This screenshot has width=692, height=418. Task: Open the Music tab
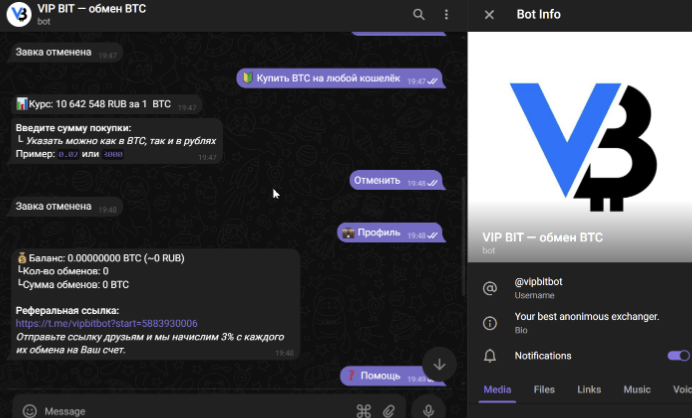(637, 389)
